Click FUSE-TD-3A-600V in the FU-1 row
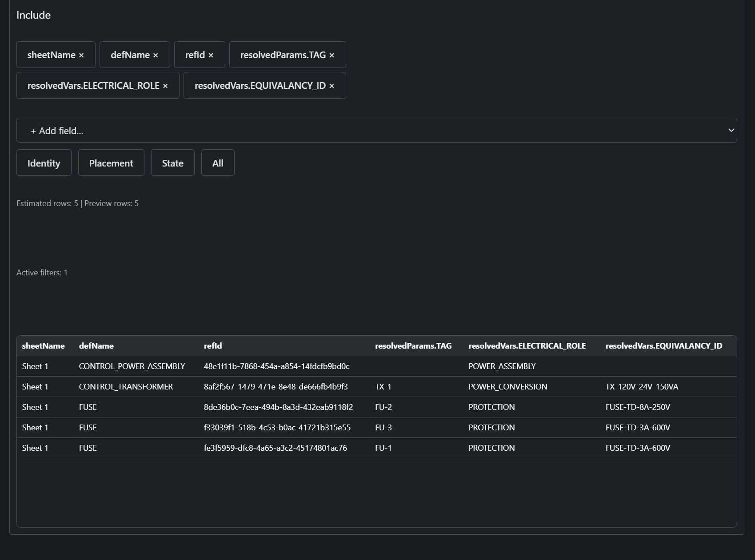The height and width of the screenshot is (560, 755). [638, 448]
